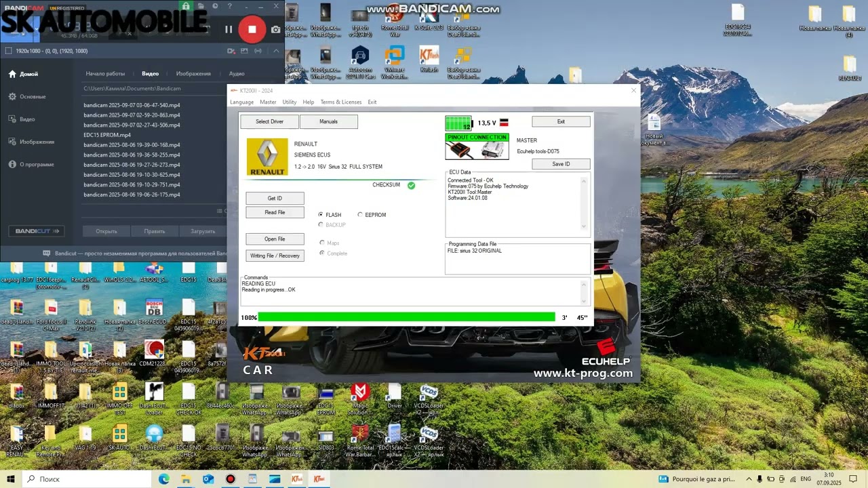Select Maps radio button
This screenshot has width=868, height=488.
(x=322, y=243)
